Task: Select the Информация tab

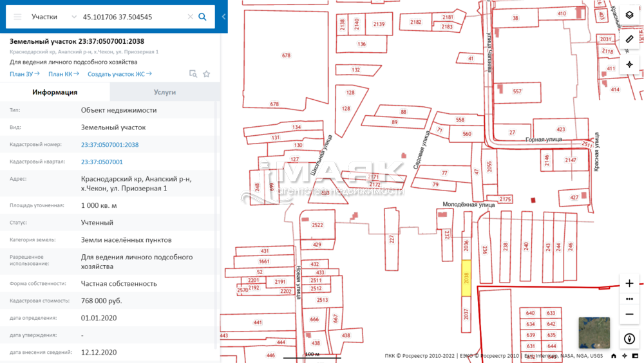Action: pyautogui.click(x=55, y=92)
